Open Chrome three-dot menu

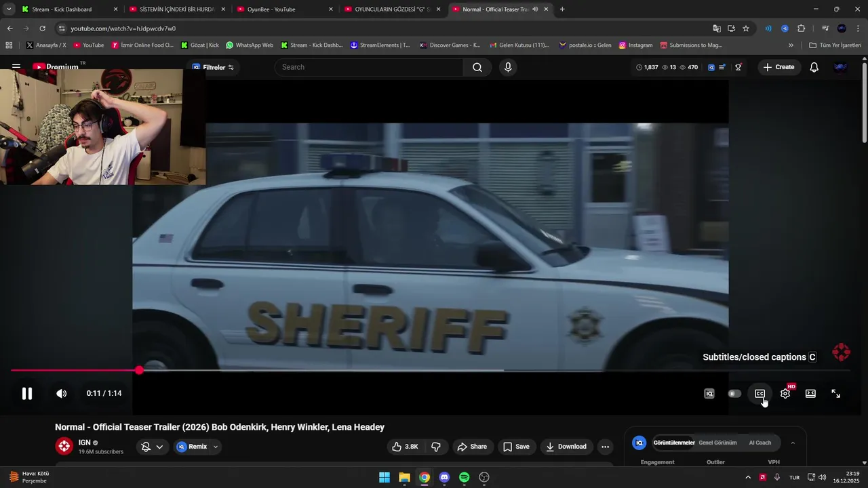tap(858, 28)
